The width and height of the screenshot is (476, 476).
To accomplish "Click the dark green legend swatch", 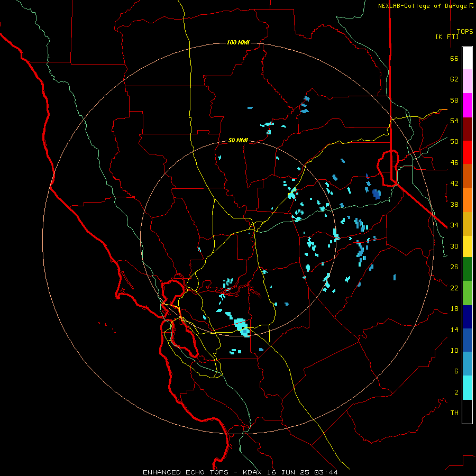I will pos(467,269).
